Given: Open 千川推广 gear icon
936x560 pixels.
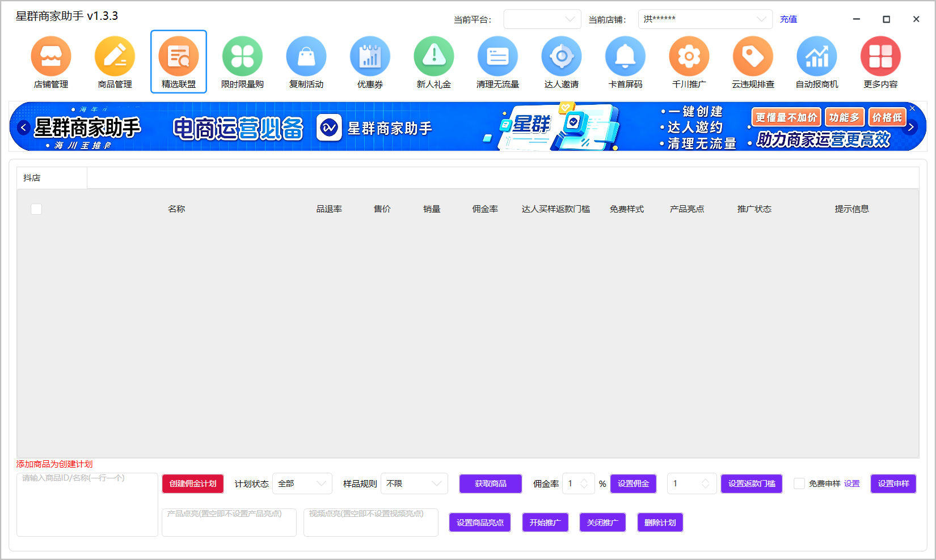Looking at the screenshot, I should click(689, 56).
